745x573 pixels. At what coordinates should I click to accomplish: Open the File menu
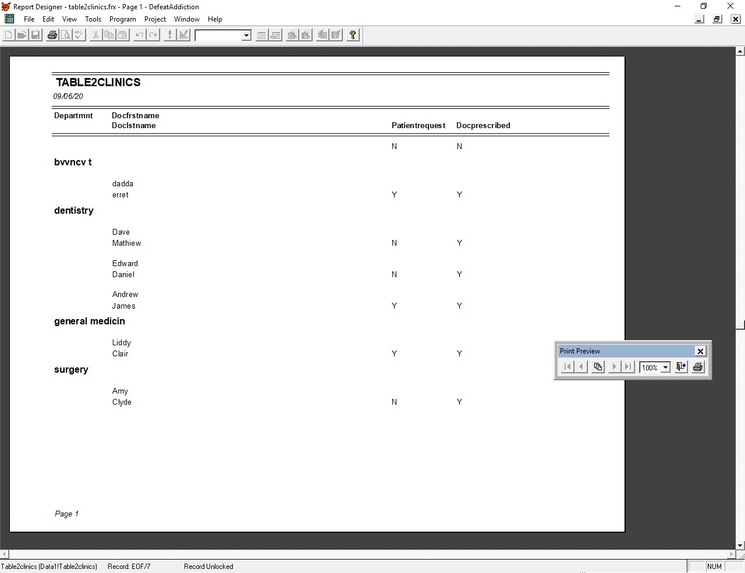[x=29, y=19]
